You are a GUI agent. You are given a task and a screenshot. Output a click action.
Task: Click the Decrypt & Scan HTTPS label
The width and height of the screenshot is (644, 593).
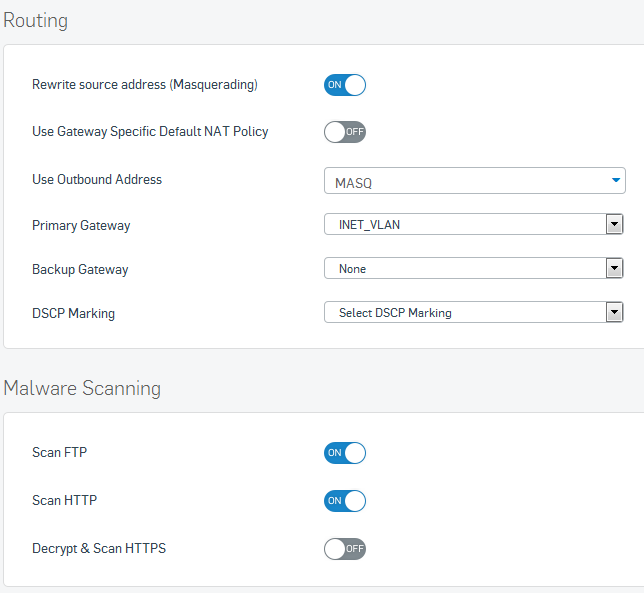tap(99, 549)
